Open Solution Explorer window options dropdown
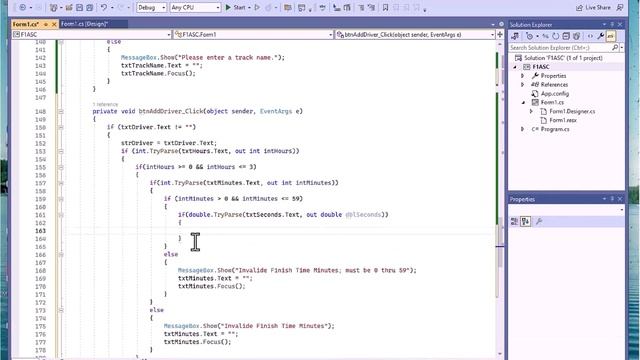The height and width of the screenshot is (360, 640). 604,24
